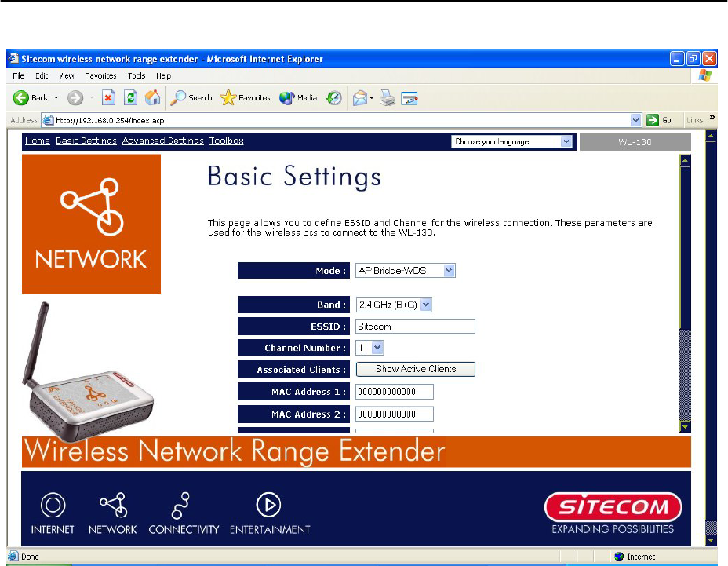Click the Links toolbar label
This screenshot has width=728, height=566.
coord(694,120)
